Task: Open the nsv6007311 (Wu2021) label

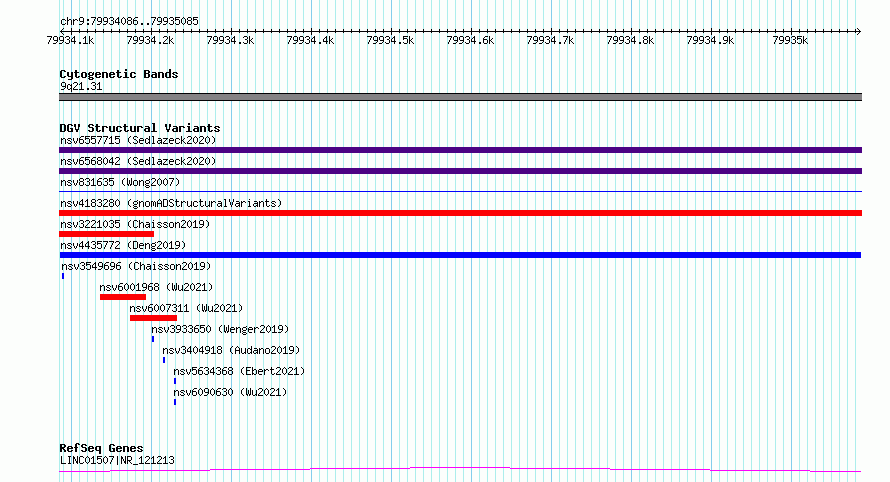Action: [186, 308]
